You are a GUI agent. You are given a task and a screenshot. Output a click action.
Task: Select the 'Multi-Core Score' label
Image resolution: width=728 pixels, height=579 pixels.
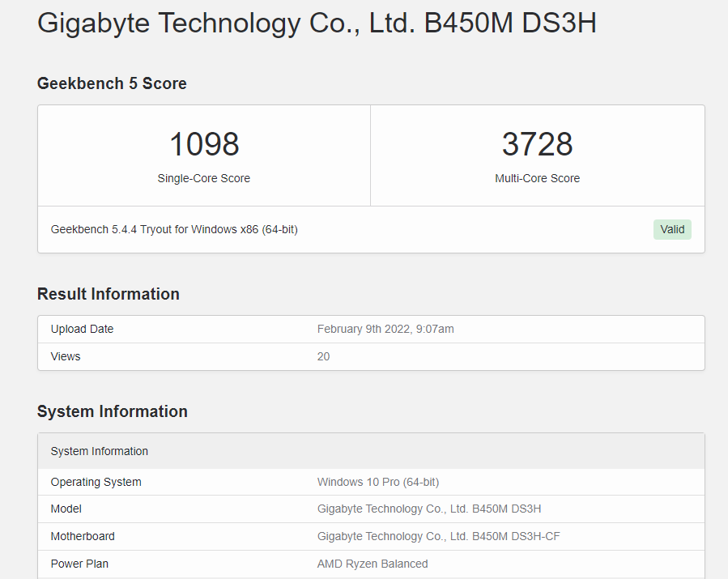point(537,178)
